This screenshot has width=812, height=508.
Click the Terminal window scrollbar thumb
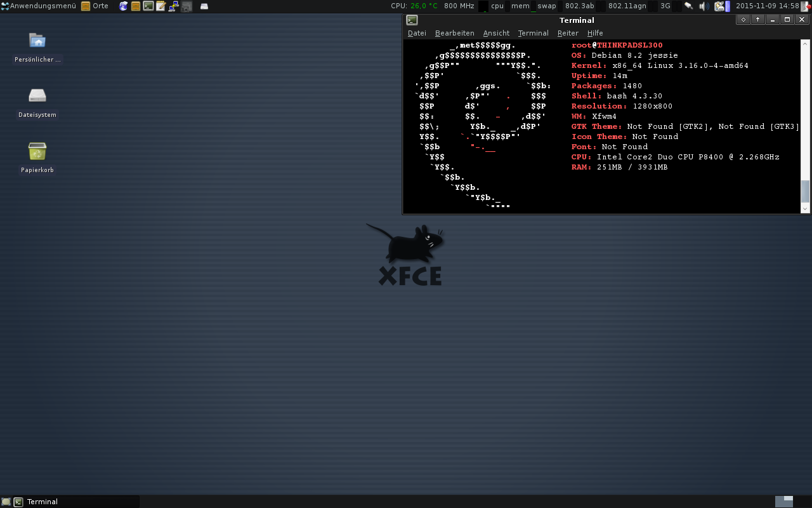pos(805,190)
